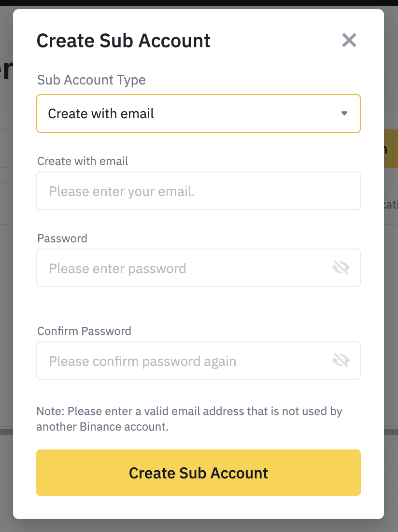The image size is (398, 532).
Task: Open the Sub Account Type dropdown
Action: 199,113
